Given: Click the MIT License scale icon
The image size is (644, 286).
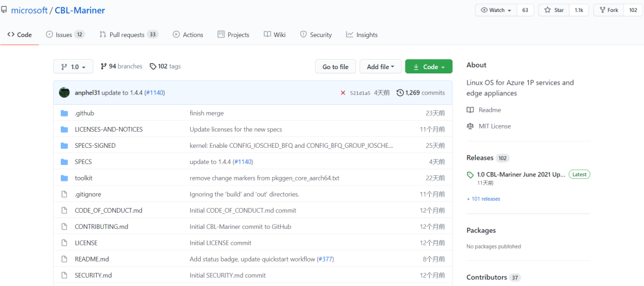Looking at the screenshot, I should 470,126.
